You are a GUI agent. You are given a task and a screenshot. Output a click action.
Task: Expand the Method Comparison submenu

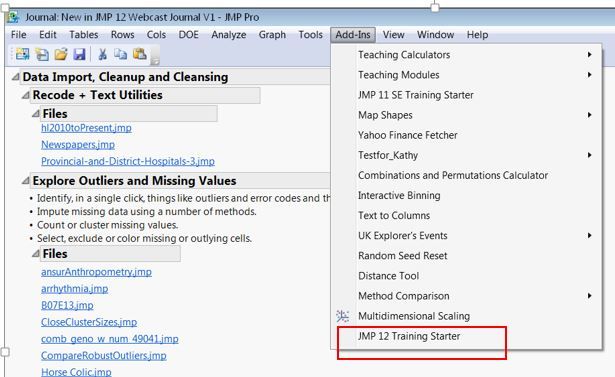pyautogui.click(x=467, y=296)
